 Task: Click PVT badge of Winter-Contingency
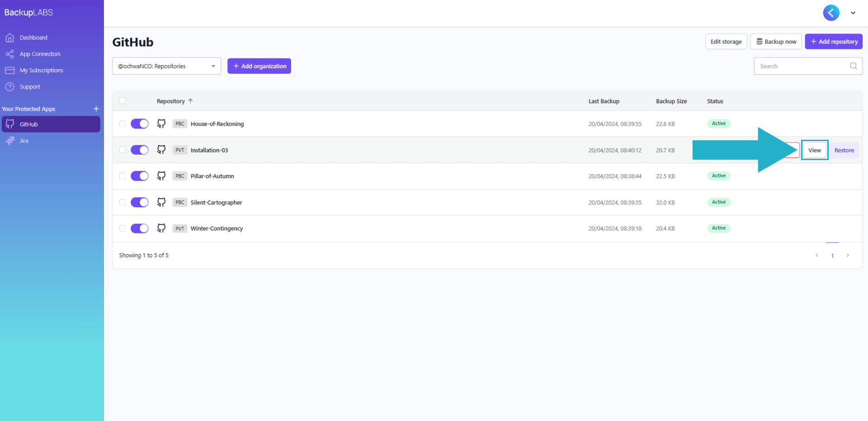click(180, 228)
